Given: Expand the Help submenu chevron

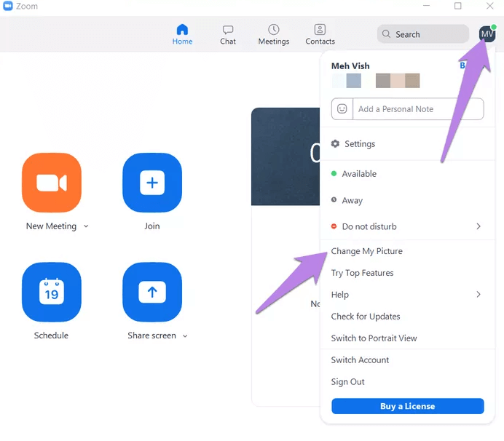Looking at the screenshot, I should [x=479, y=295].
